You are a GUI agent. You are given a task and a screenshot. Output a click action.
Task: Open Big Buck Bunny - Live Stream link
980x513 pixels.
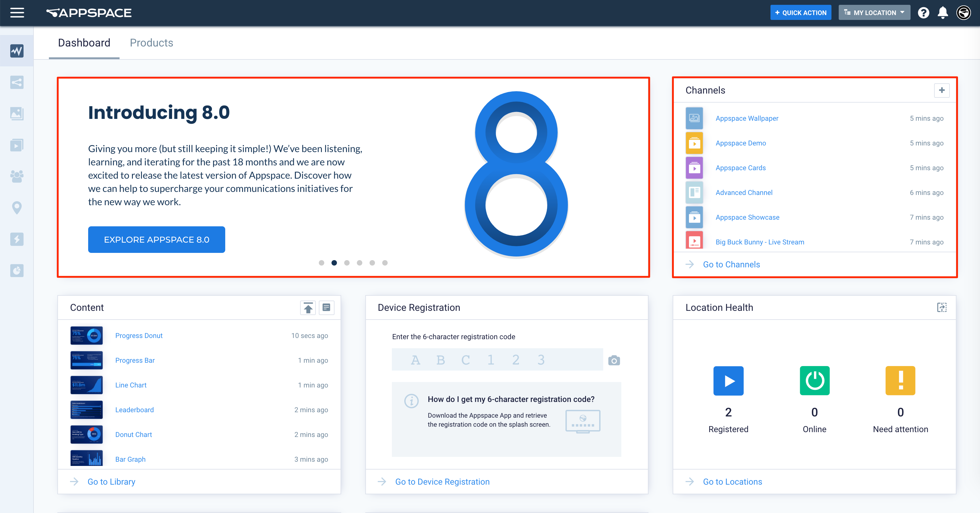[760, 242]
